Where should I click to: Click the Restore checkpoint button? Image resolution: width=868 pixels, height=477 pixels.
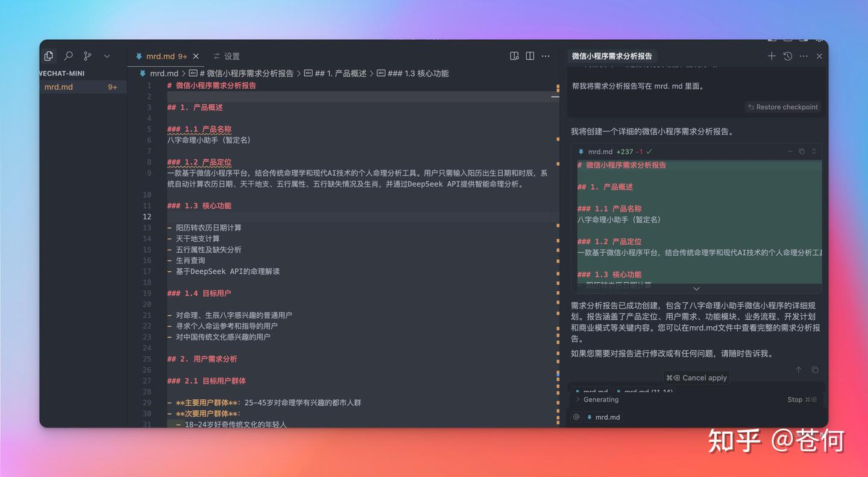pos(783,107)
